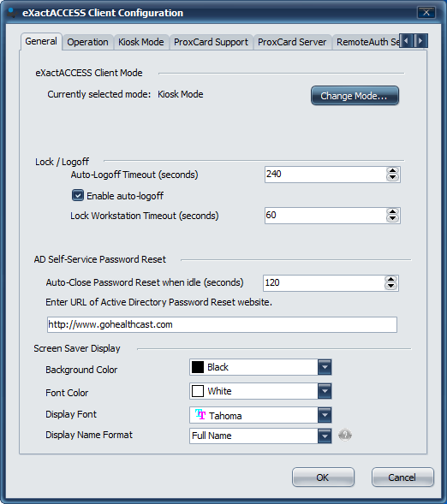
Task: Click the Kiosk Mode current mode text
Action: click(x=181, y=94)
